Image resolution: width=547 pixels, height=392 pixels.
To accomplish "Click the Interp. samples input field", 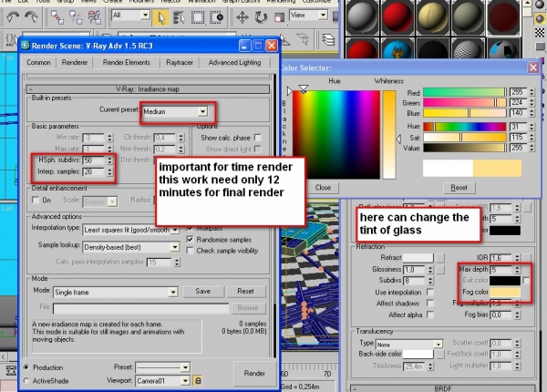I will point(94,172).
